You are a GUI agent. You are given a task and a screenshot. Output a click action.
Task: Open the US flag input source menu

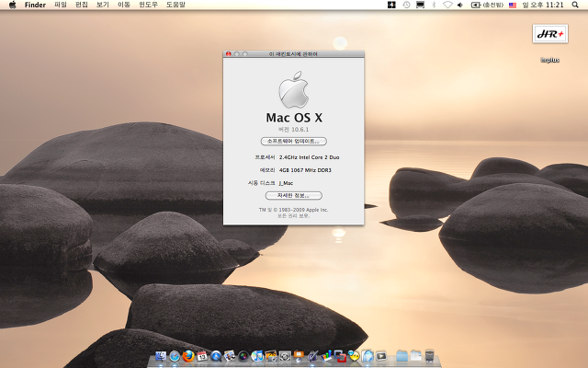(x=513, y=5)
